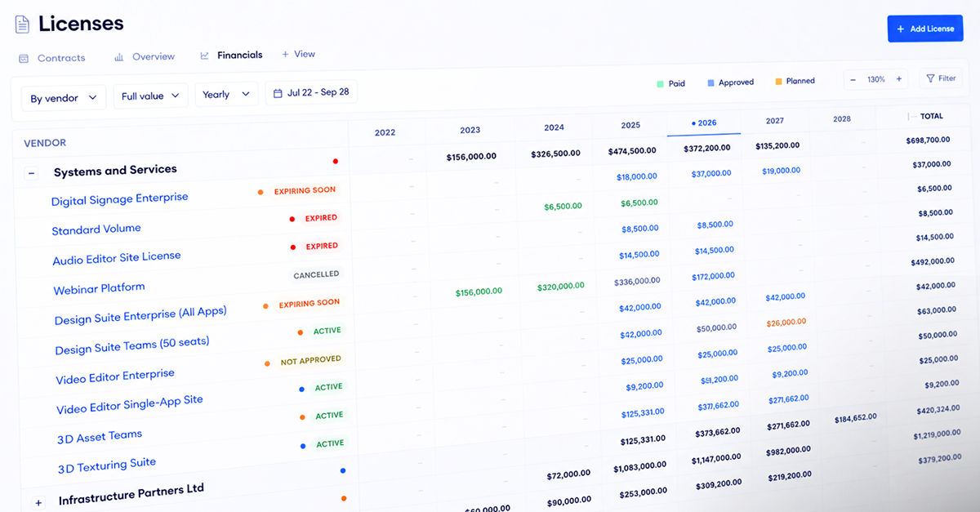Click the plus icon beside View

pos(285,54)
